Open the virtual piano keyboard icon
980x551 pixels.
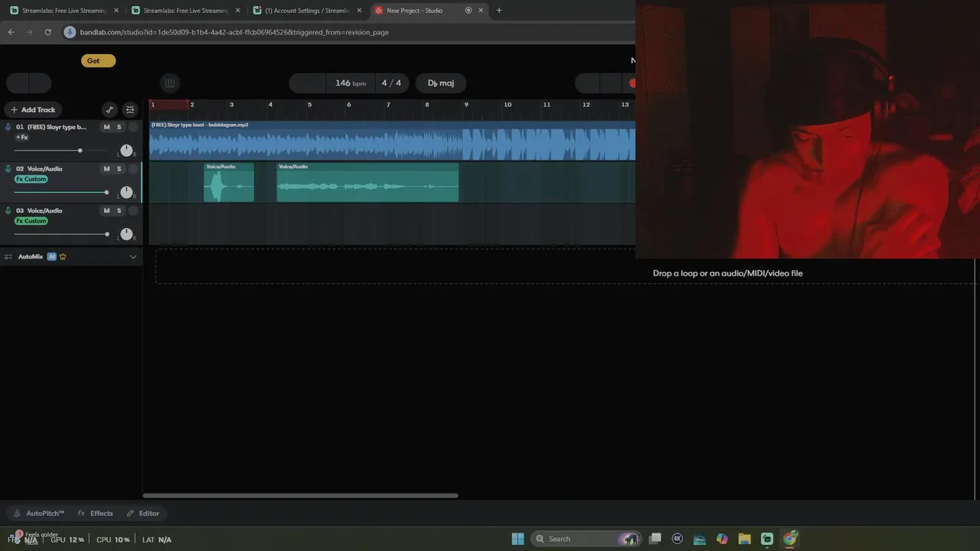click(170, 83)
